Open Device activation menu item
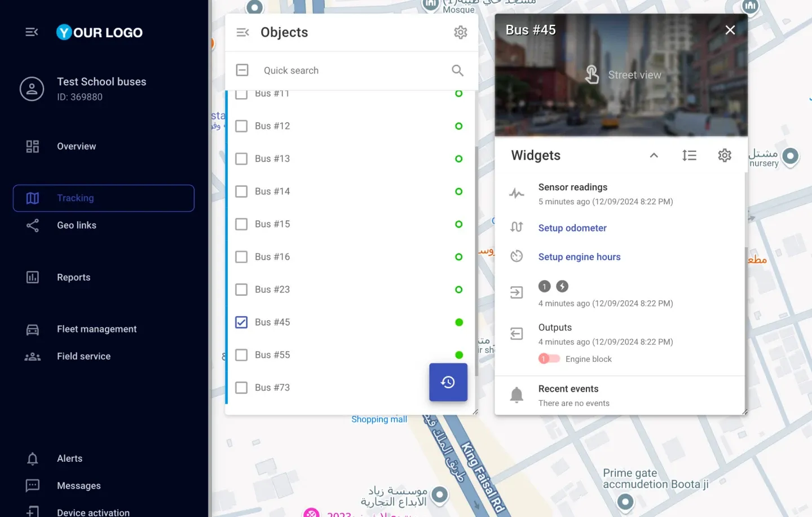 pyautogui.click(x=93, y=512)
